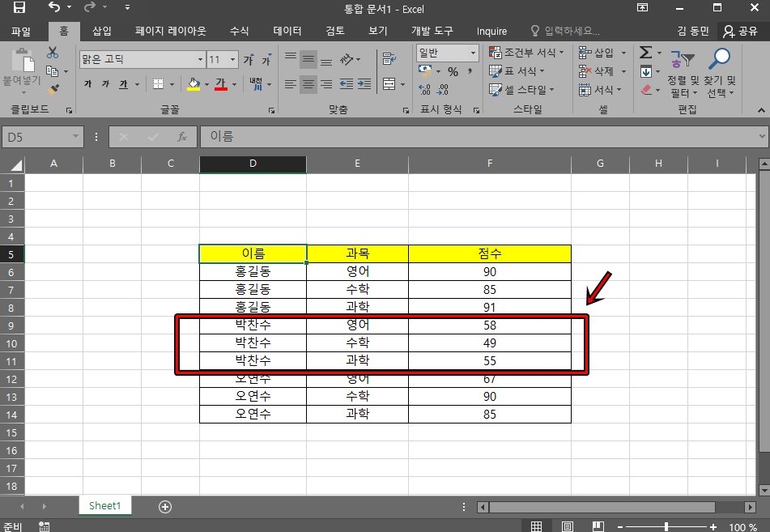Click the zoom slider handle
Image resolution: width=770 pixels, height=532 pixels.
pos(666,526)
